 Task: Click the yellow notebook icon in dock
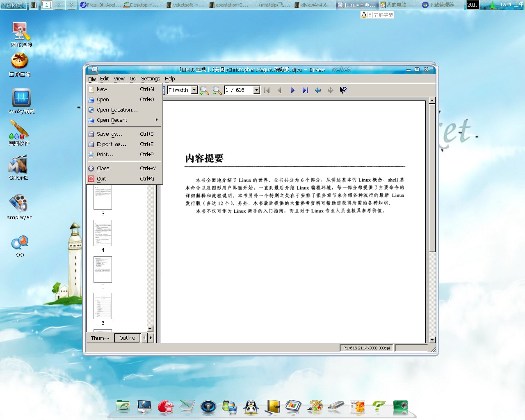[x=272, y=407]
